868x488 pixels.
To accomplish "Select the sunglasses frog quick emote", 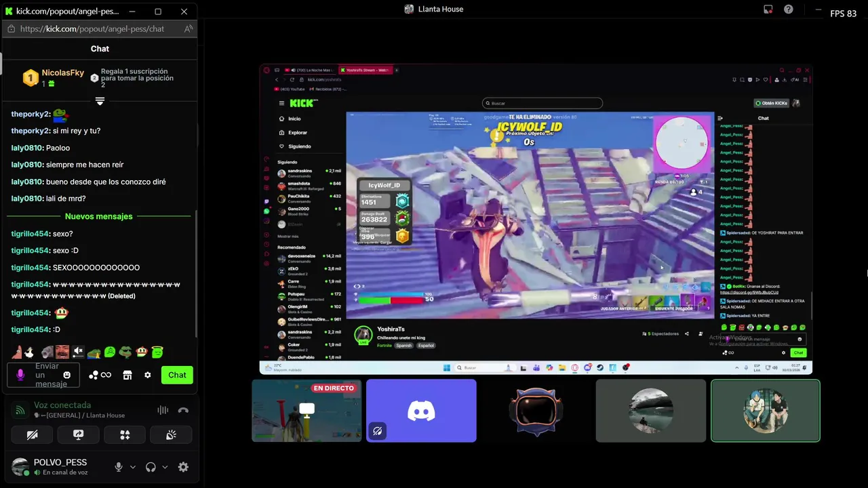I will pyautogui.click(x=125, y=352).
